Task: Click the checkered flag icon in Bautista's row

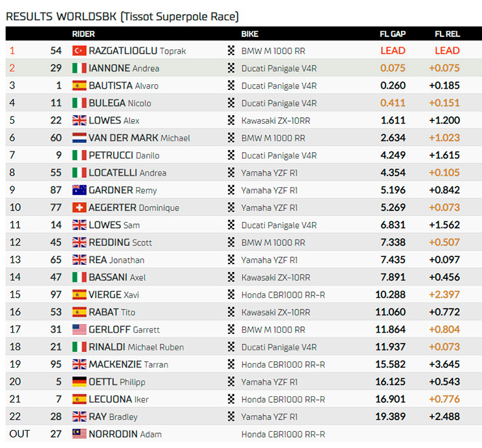Action: pos(231,85)
